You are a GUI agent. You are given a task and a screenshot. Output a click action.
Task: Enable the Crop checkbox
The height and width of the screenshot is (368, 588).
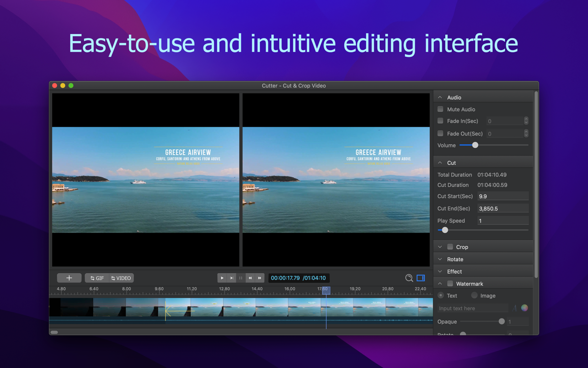tap(450, 247)
